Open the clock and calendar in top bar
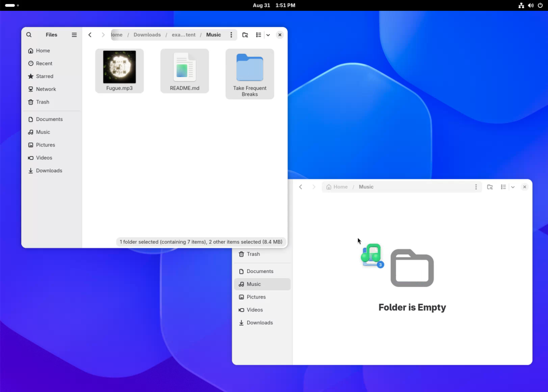The image size is (548, 392). 274,5
